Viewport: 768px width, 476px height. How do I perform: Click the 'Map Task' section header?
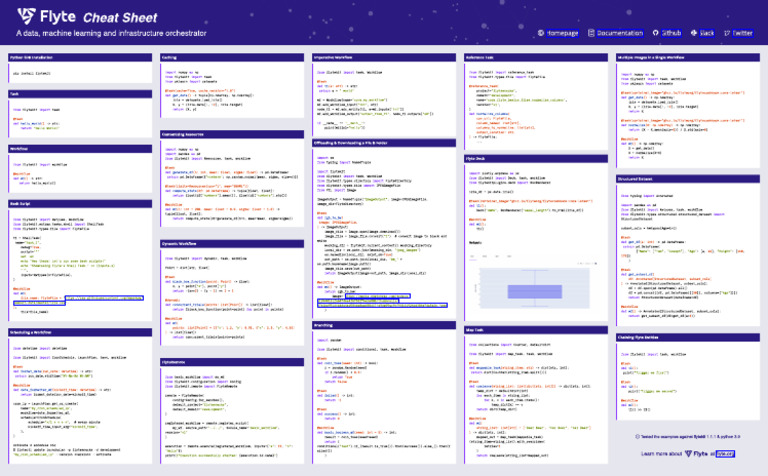[x=536, y=330]
